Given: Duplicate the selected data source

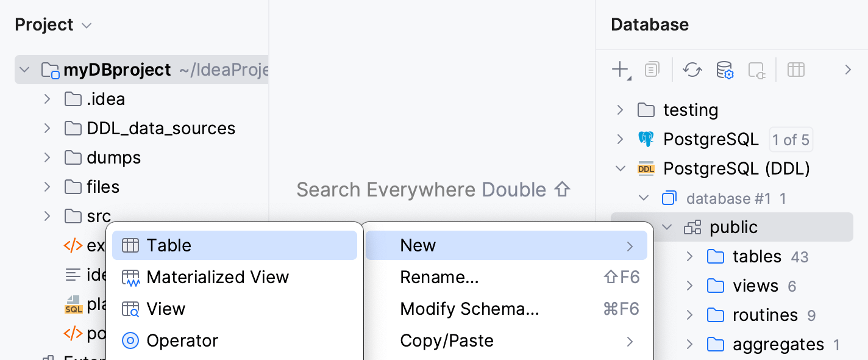Looking at the screenshot, I should [x=652, y=70].
